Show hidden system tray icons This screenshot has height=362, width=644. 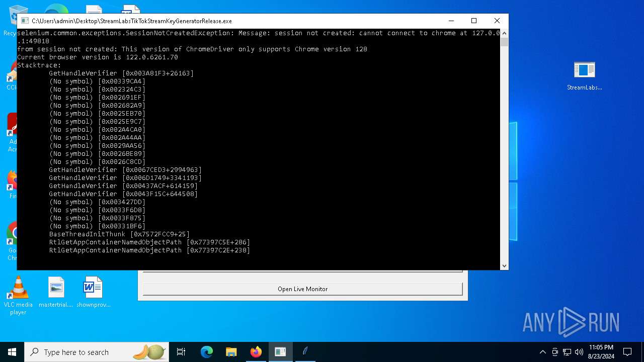(x=542, y=352)
